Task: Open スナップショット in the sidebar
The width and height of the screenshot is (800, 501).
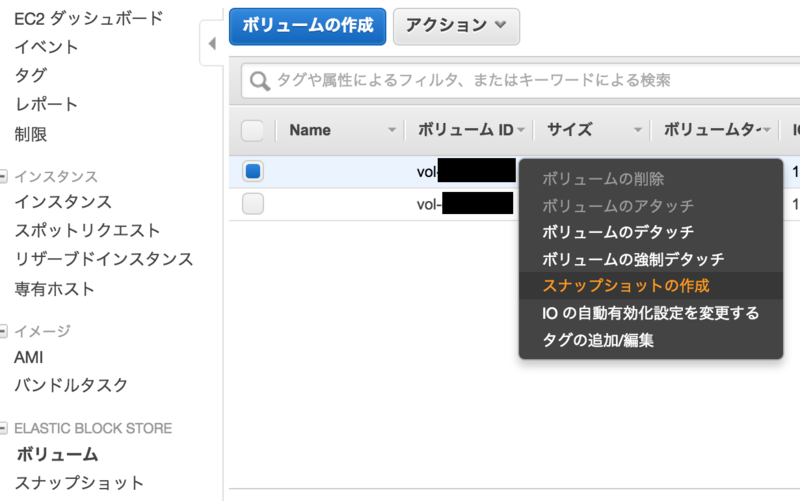Action: click(x=79, y=483)
